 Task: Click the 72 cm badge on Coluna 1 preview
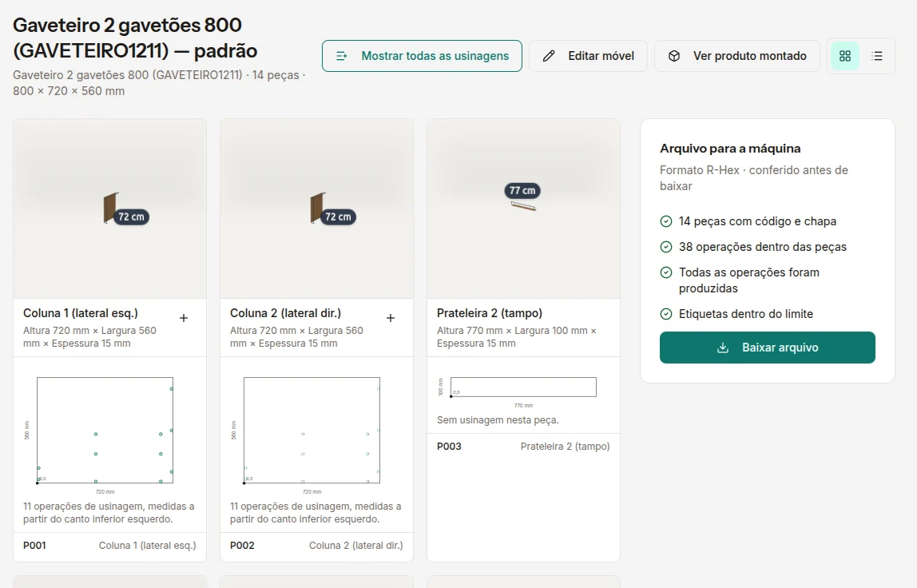132,217
